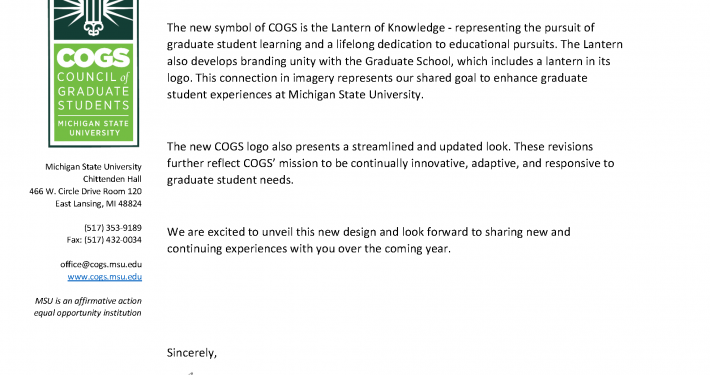Click the Chittenden Hall address line
710x375 pixels.
tap(112, 179)
